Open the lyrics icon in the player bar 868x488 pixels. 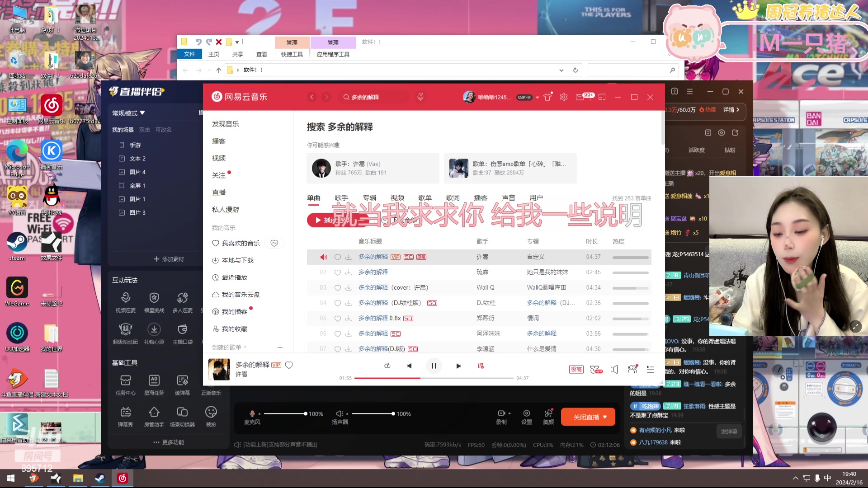480,366
